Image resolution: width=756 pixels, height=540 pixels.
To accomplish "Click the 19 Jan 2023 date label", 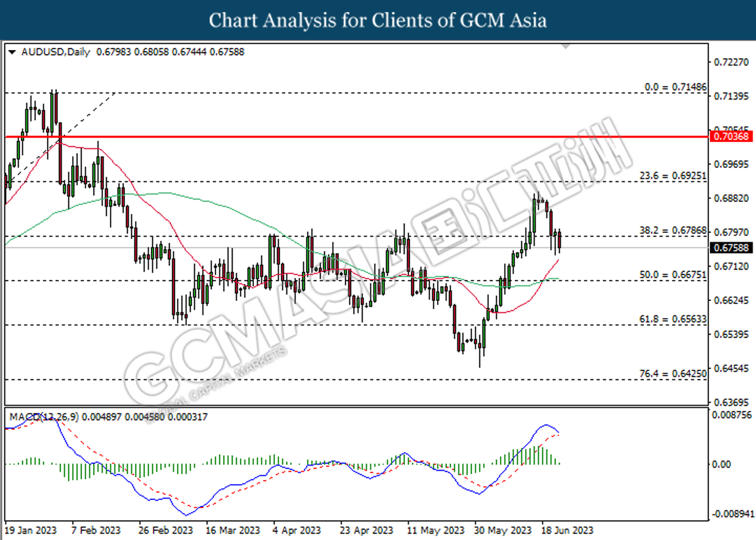I will (31, 530).
